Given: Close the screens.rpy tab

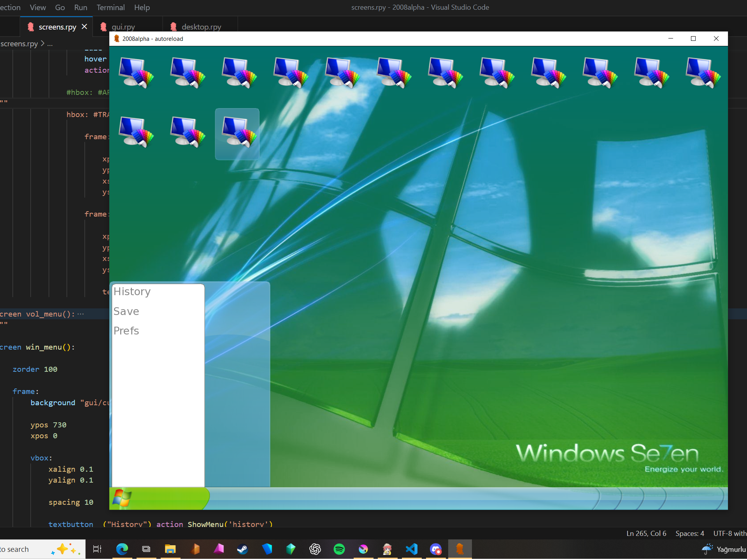Looking at the screenshot, I should (84, 27).
